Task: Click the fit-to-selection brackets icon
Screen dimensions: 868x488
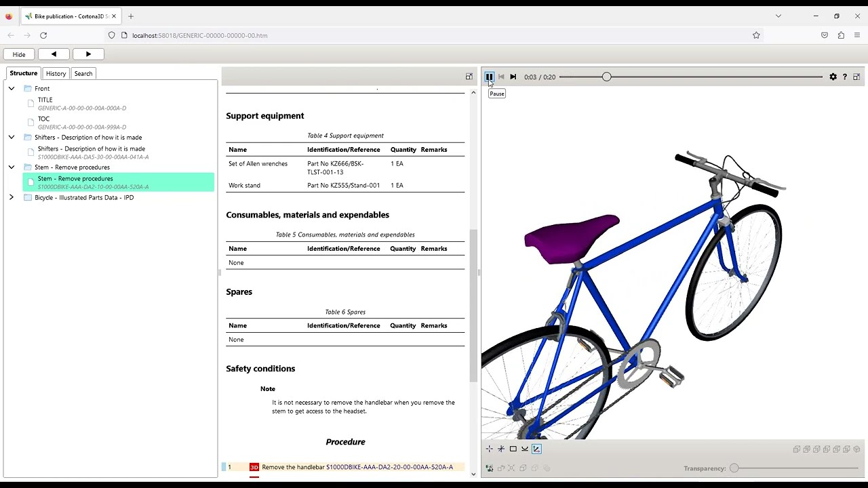Action: click(x=511, y=468)
